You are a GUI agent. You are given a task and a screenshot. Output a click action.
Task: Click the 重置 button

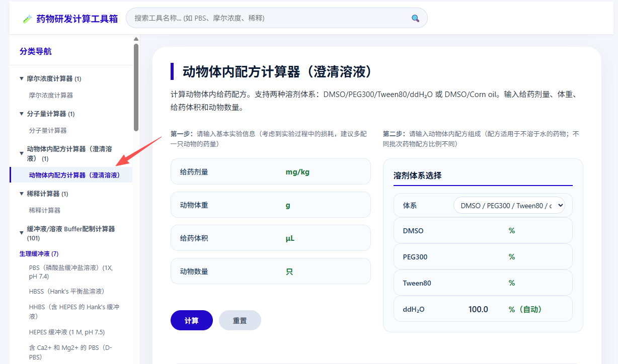click(x=240, y=320)
